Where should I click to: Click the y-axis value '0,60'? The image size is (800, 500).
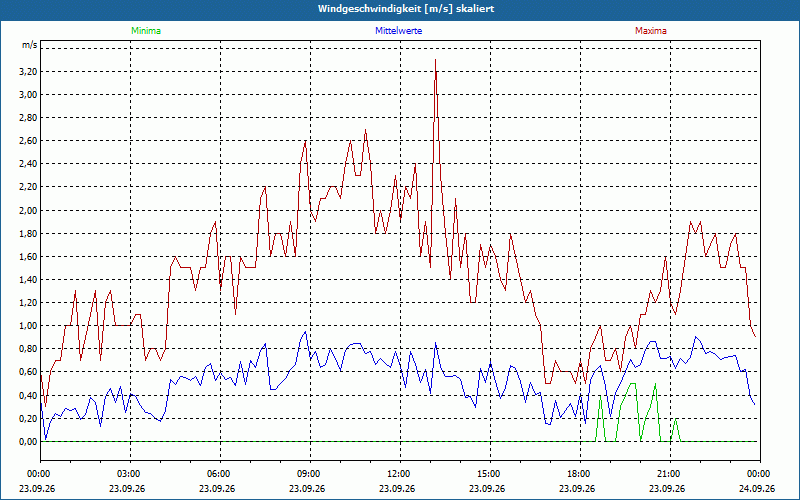click(28, 372)
